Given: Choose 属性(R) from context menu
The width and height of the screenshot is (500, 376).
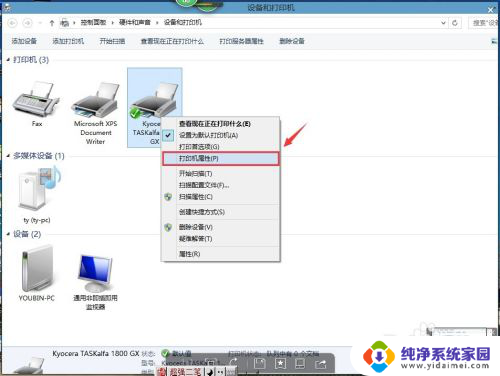Looking at the screenshot, I should (x=220, y=254).
